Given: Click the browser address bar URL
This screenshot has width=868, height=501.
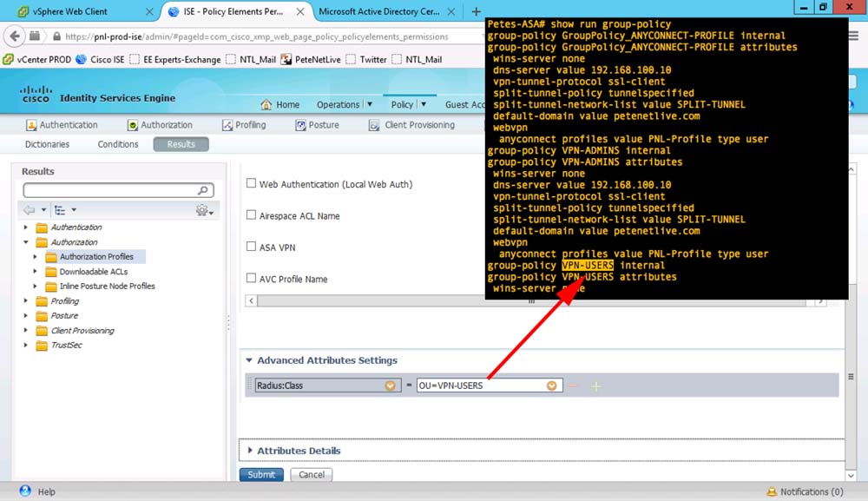Looking at the screenshot, I should coord(257,36).
